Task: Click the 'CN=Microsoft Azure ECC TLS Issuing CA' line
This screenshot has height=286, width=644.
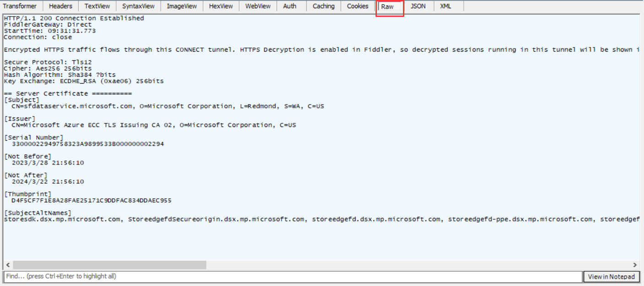Action: [154, 125]
